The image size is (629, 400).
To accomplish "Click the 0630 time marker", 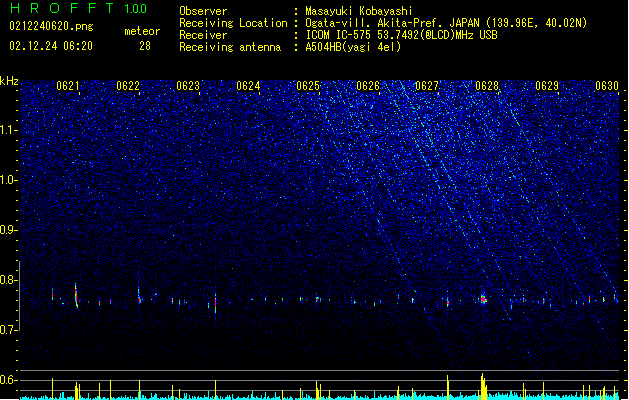I will tap(607, 86).
